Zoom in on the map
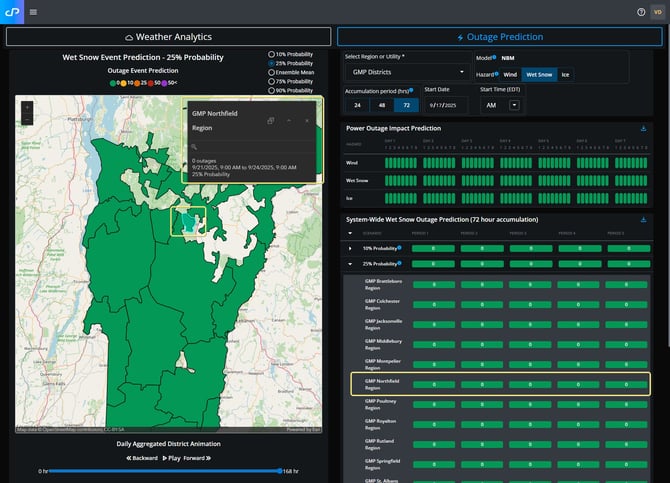Viewport: 670px width, 483px height. [26, 105]
